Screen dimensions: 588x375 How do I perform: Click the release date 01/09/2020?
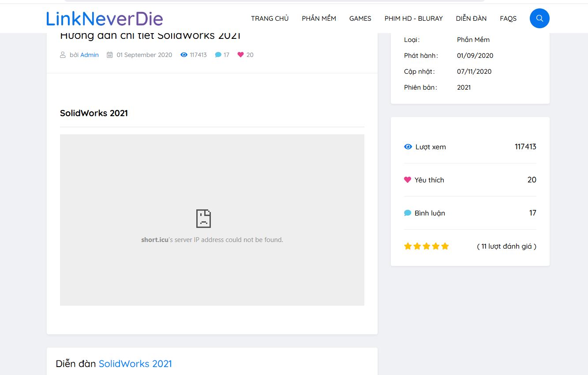(x=475, y=56)
